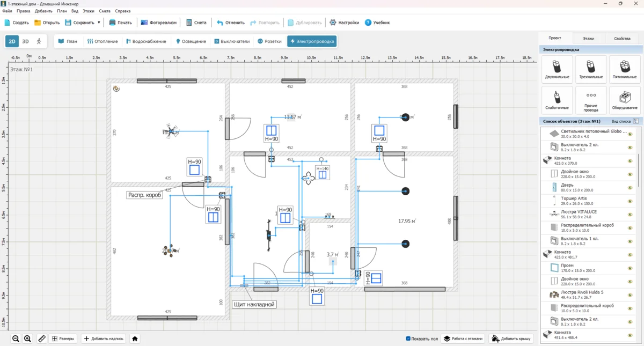Viewport: 644px width, 346px height.
Task: Click the Щит накладной label on the plan
Action: pos(254,304)
